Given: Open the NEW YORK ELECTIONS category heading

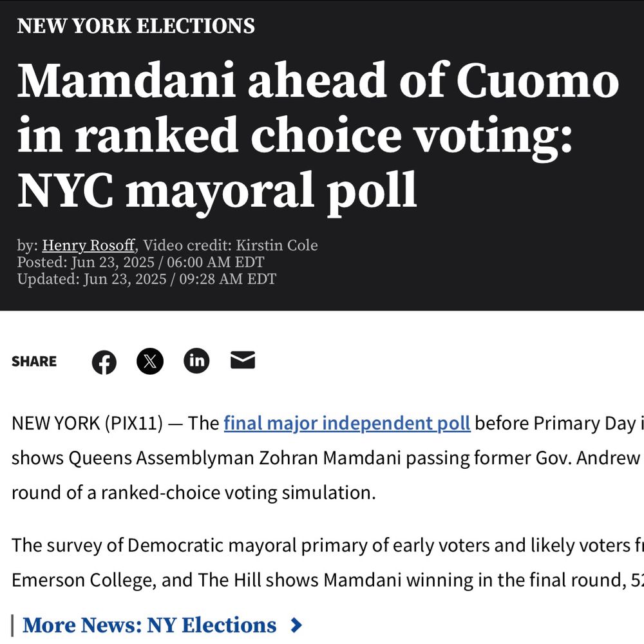Looking at the screenshot, I should [x=136, y=26].
